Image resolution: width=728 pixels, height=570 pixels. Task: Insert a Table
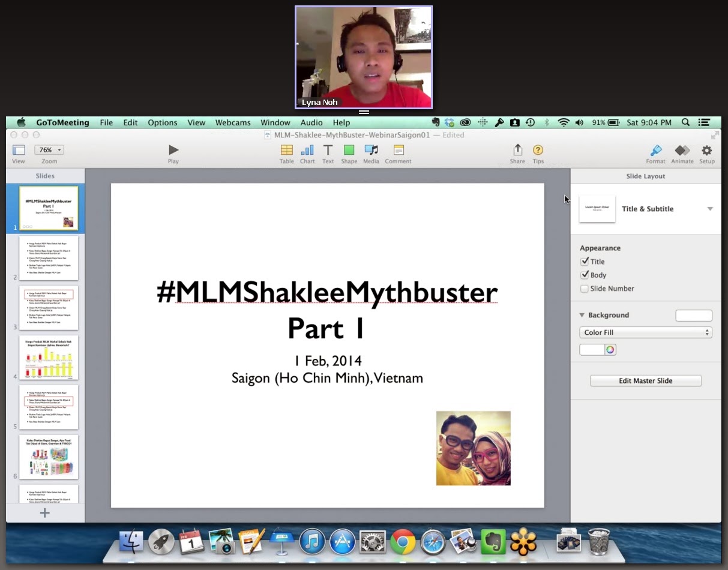(287, 150)
